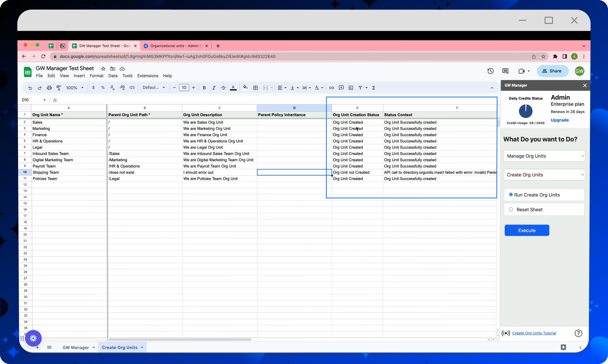Viewport: 608px width, 364px height.
Task: Expand the vertical align dropdown
Action: (298, 88)
